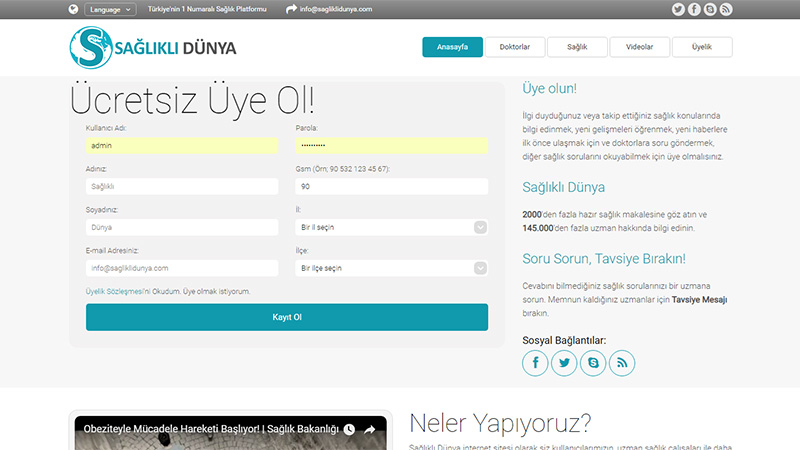This screenshot has width=800, height=450.
Task: Open Facebook from the top header icons
Action: click(677, 9)
